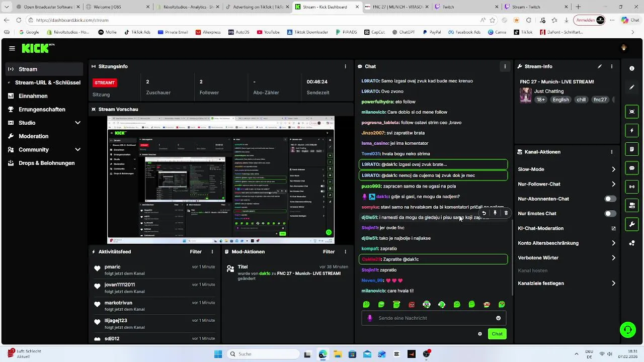Click the green screen-capture icon in right rail
This screenshot has height=362, width=644.
pyautogui.click(x=632, y=112)
